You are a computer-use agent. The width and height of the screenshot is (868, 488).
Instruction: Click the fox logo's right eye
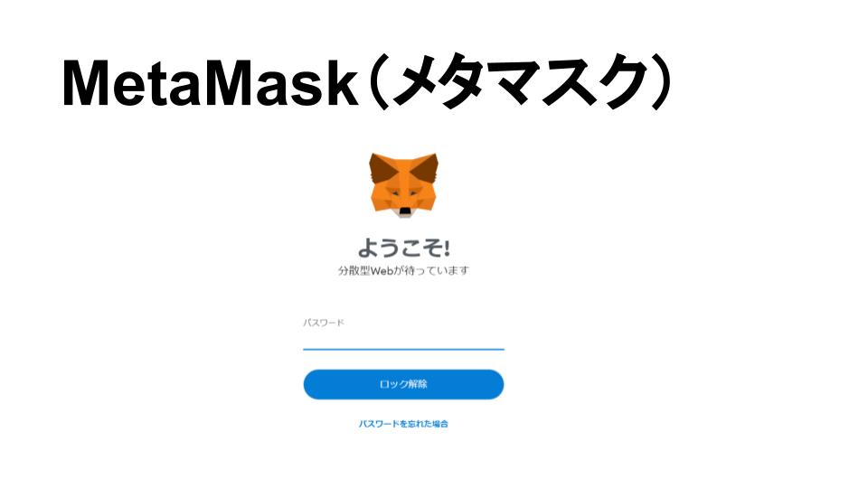[x=415, y=192]
